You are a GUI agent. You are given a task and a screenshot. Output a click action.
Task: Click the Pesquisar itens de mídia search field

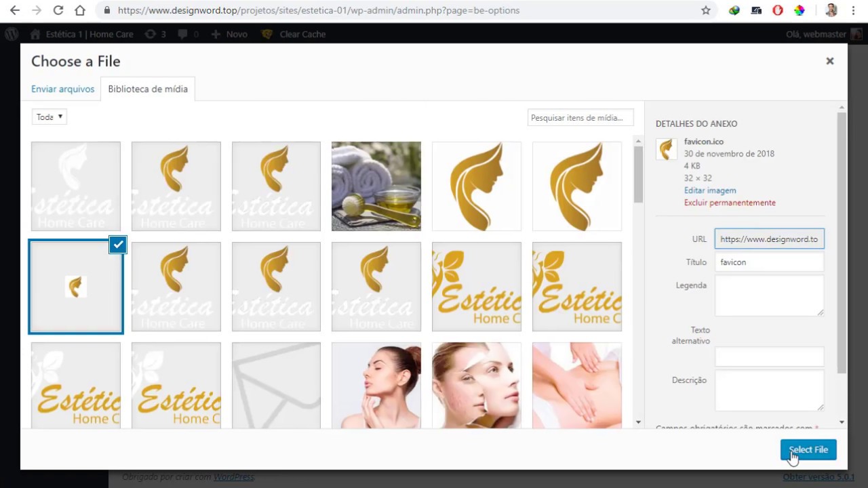point(580,117)
